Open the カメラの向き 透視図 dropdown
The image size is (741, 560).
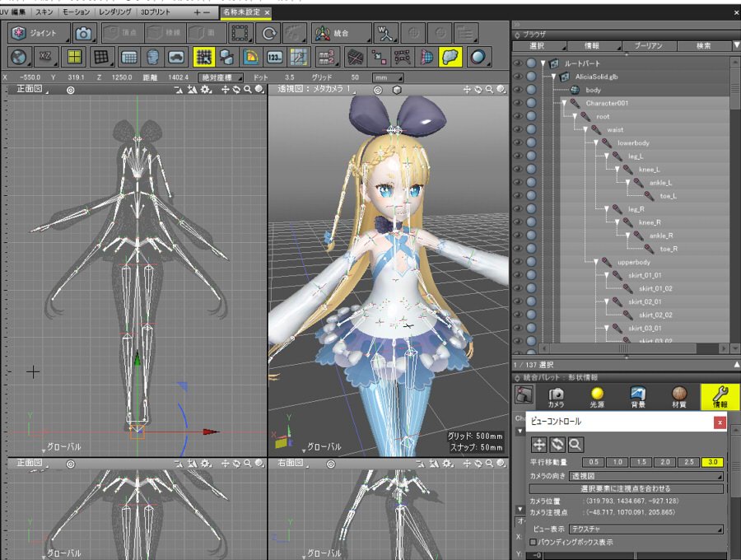click(x=646, y=476)
